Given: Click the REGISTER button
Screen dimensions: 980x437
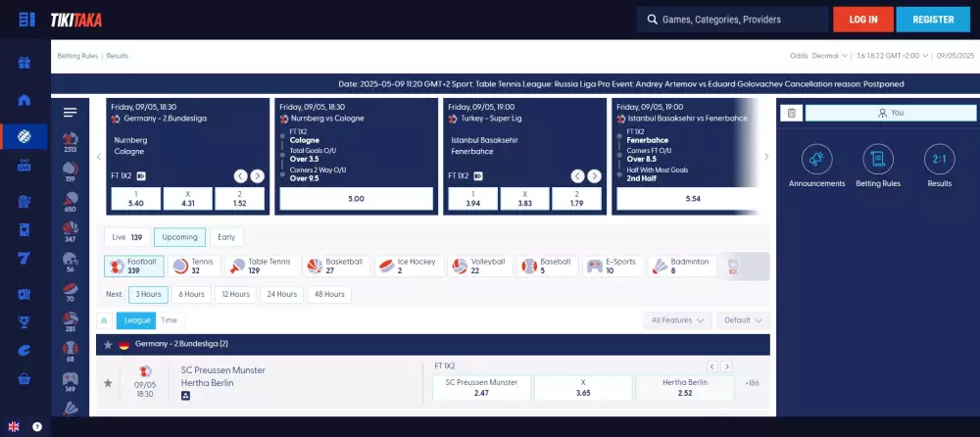Looking at the screenshot, I should click(933, 20).
